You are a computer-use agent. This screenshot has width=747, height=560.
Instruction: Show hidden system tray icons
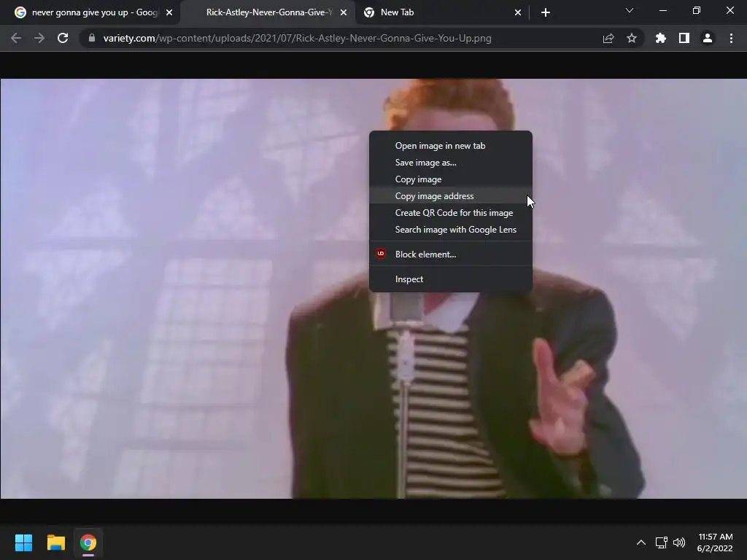click(641, 542)
